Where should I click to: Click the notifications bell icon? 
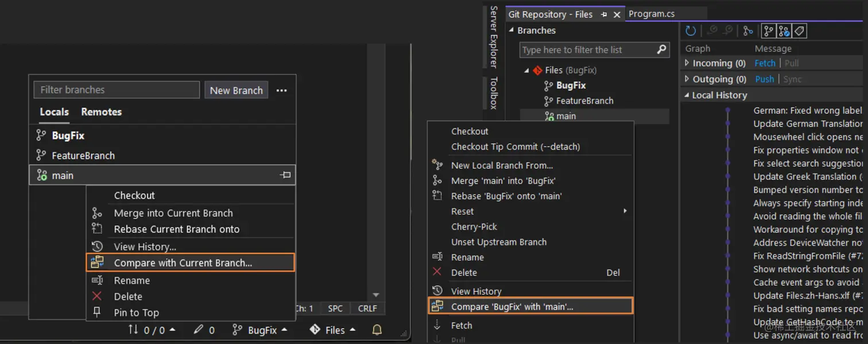pyautogui.click(x=377, y=330)
